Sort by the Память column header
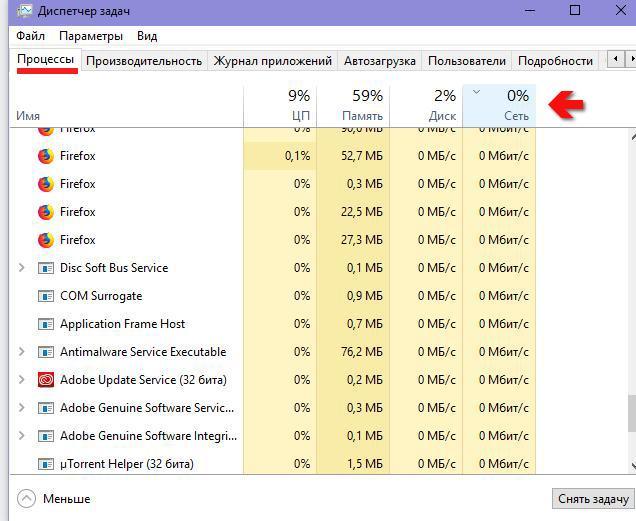636x521 pixels. 353,105
